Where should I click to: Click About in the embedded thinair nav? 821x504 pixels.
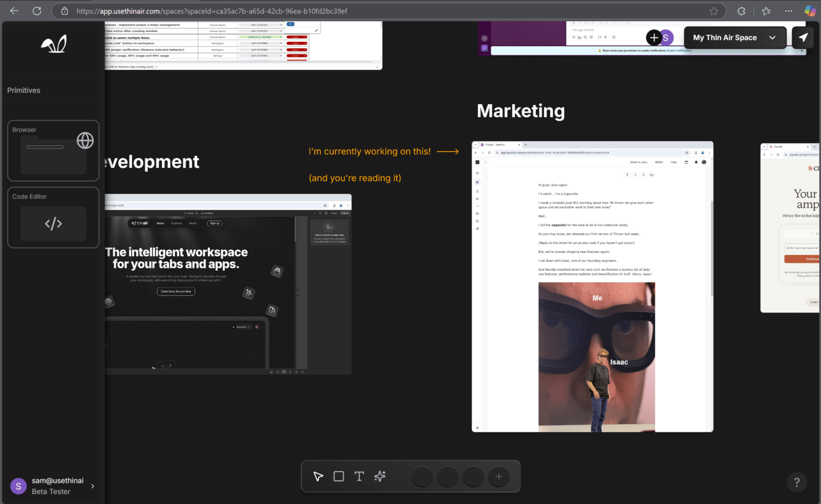[193, 223]
